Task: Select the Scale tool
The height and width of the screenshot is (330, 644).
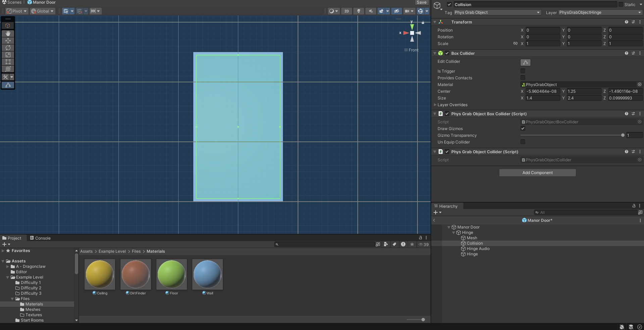Action: (x=7, y=55)
